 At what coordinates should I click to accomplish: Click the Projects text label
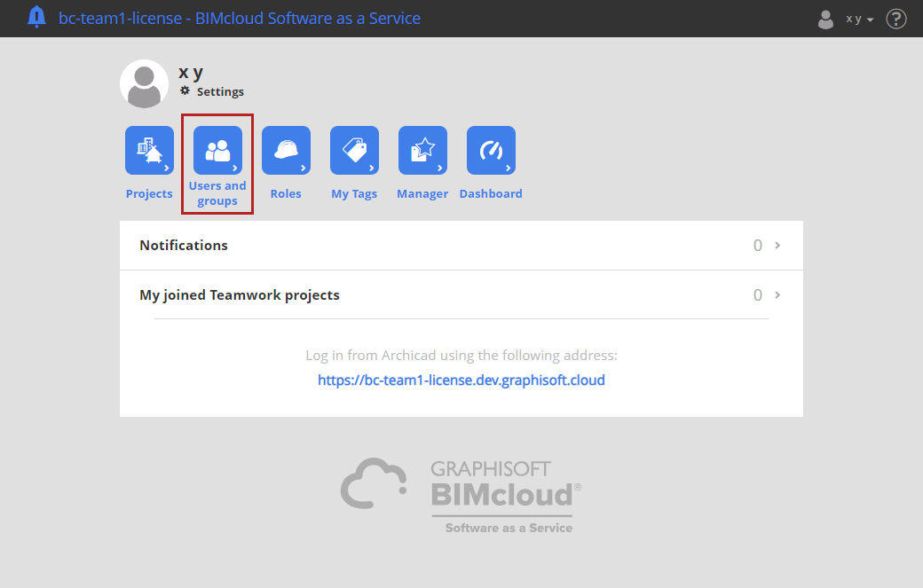[149, 193]
